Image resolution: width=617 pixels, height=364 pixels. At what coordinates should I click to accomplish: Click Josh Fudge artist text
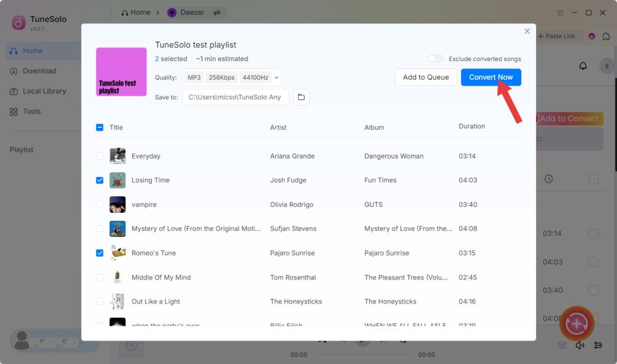tap(288, 180)
